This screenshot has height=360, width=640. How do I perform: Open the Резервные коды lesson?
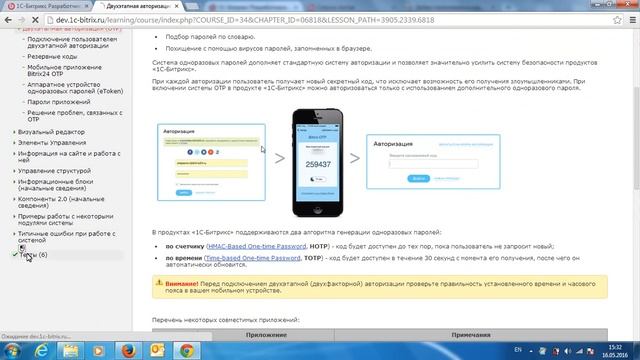point(52,56)
